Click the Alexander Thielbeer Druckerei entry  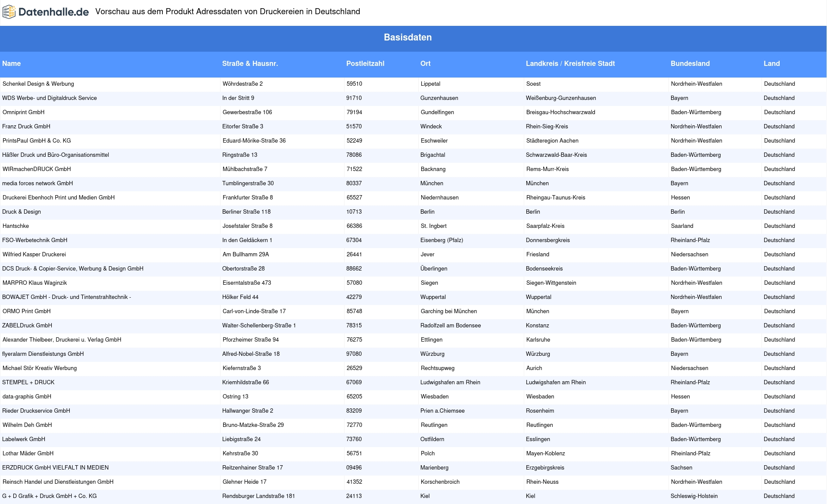click(62, 340)
